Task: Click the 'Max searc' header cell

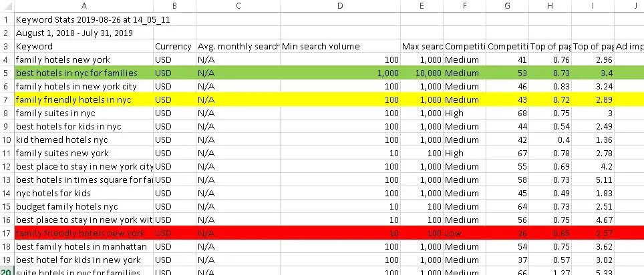Action: pos(422,46)
